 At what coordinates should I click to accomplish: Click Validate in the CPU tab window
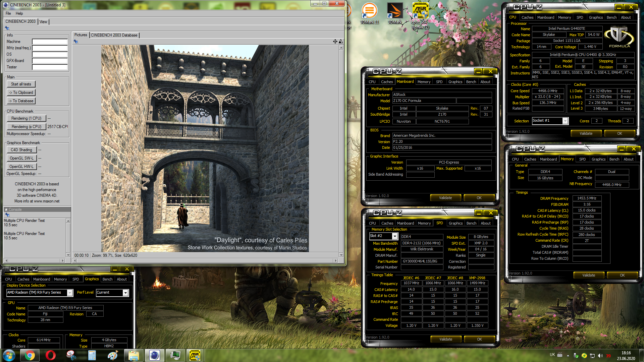click(x=586, y=133)
